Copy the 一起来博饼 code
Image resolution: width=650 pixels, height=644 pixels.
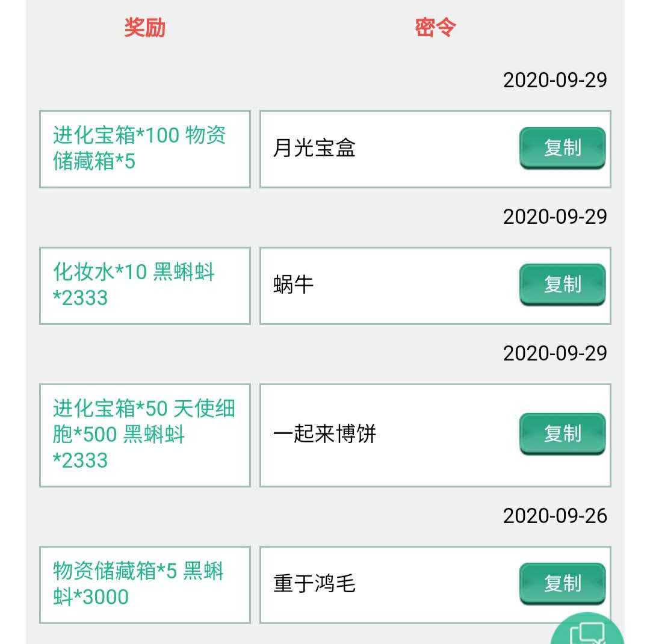click(562, 434)
